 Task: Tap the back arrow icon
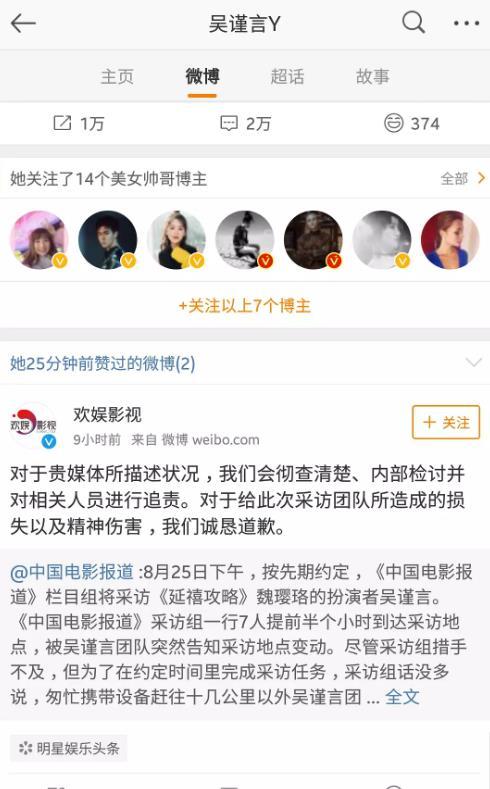(23, 23)
